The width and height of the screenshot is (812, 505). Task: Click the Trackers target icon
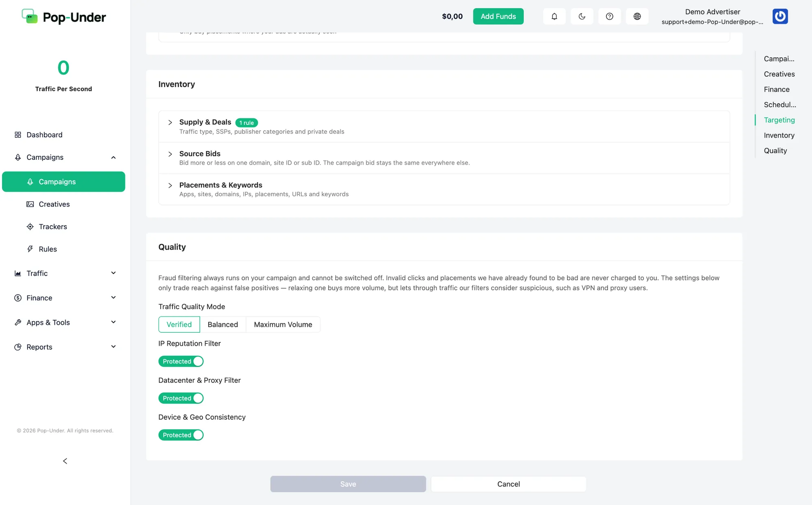30,227
